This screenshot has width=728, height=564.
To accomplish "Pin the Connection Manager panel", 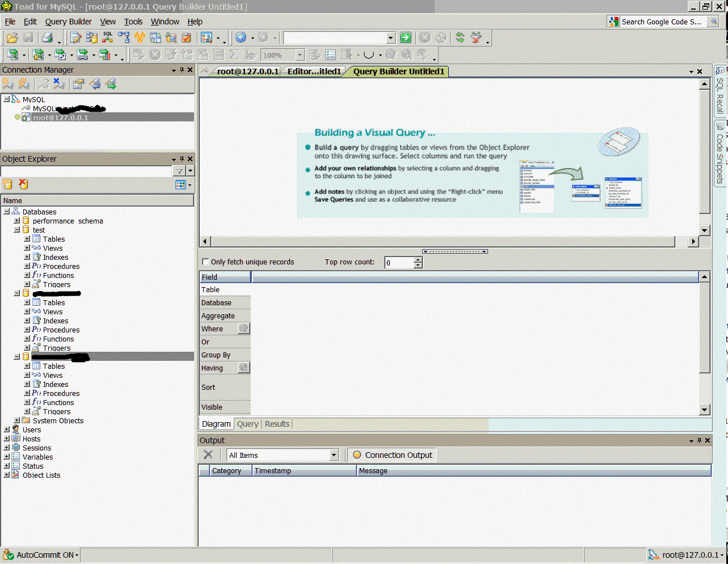I will tap(182, 70).
